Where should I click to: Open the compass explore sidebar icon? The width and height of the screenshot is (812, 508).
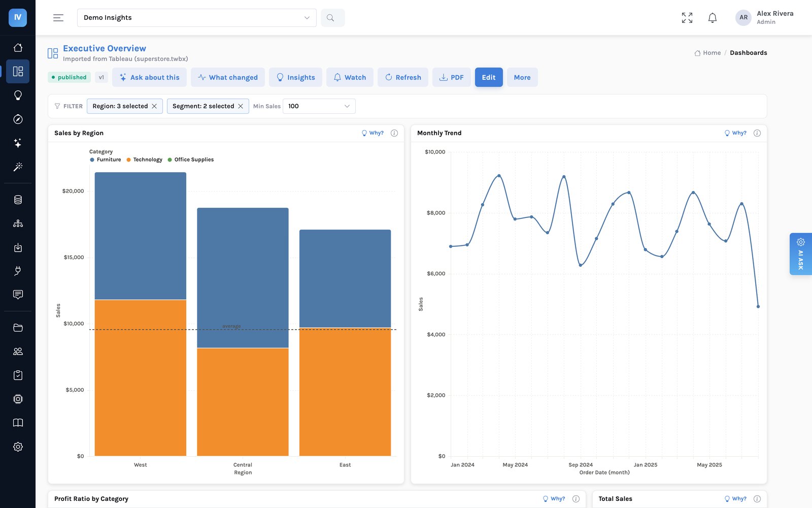click(x=18, y=119)
